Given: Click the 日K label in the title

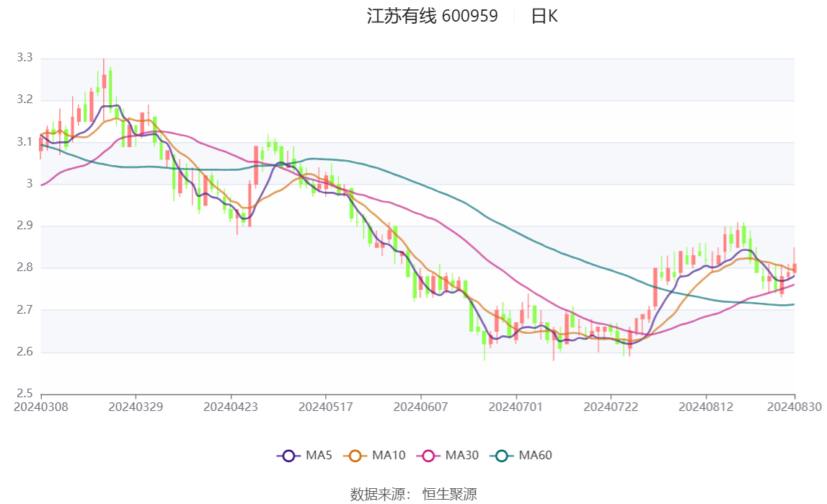Looking at the screenshot, I should [x=544, y=16].
